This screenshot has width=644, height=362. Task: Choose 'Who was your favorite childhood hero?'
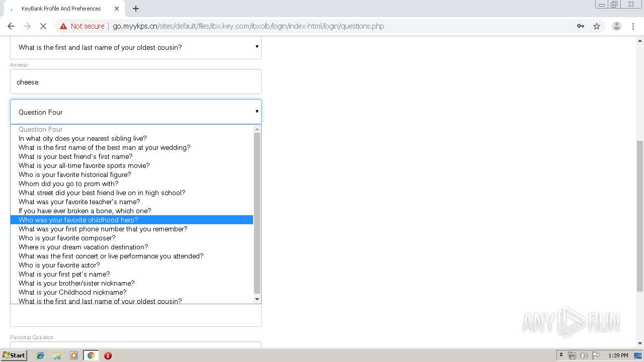coord(132,220)
